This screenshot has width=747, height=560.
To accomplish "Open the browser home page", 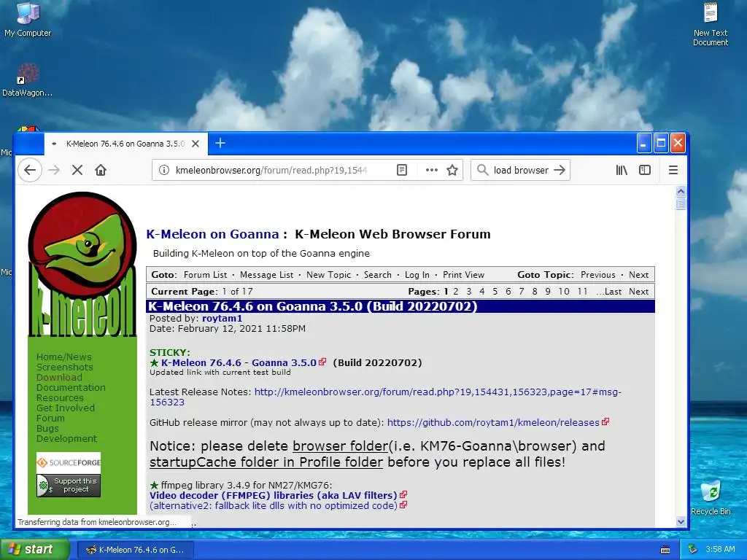I will pyautogui.click(x=101, y=170).
